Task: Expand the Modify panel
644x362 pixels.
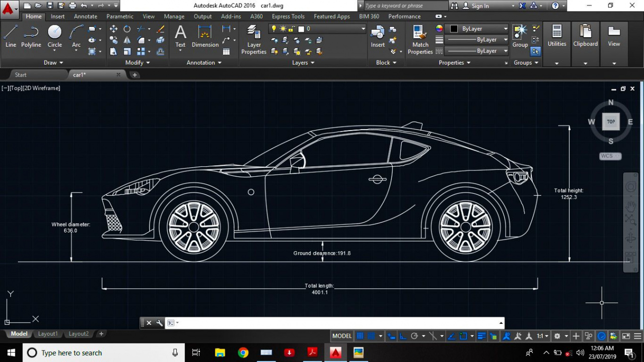Action: [138, 63]
